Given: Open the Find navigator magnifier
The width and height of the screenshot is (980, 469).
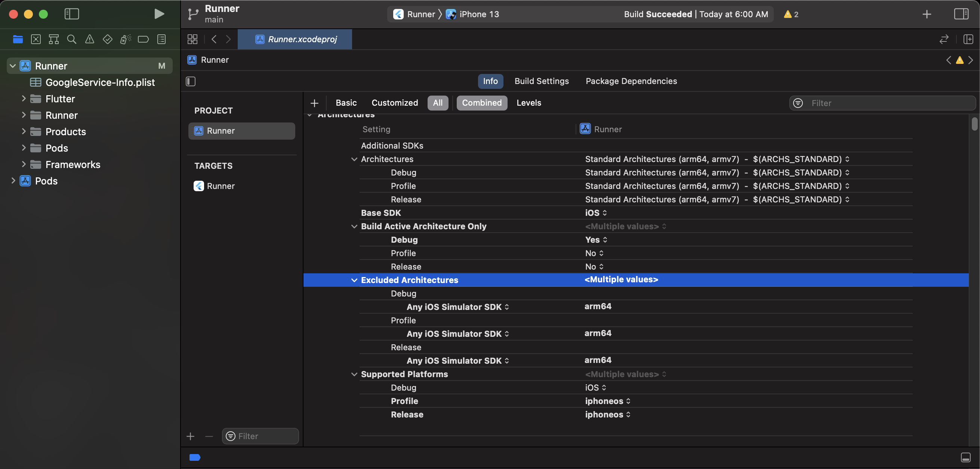Looking at the screenshot, I should pyautogui.click(x=71, y=39).
